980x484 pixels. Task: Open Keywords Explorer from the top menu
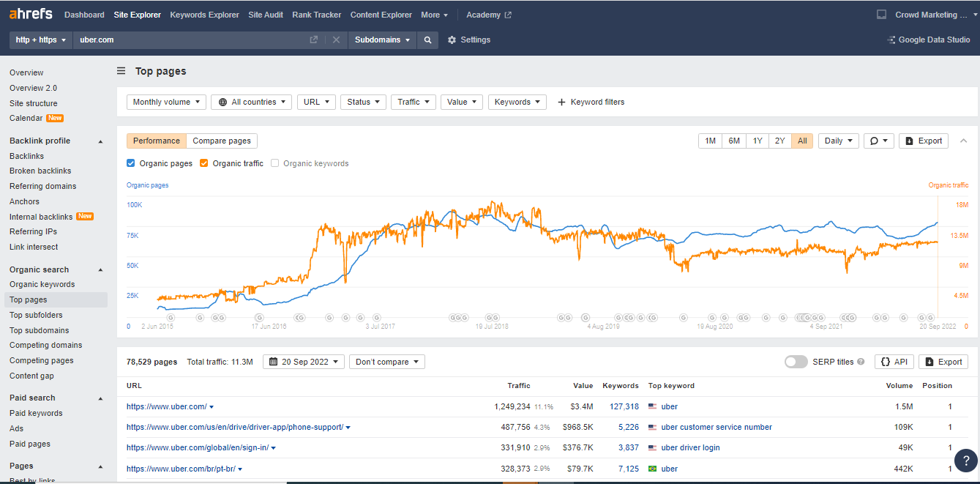click(204, 14)
